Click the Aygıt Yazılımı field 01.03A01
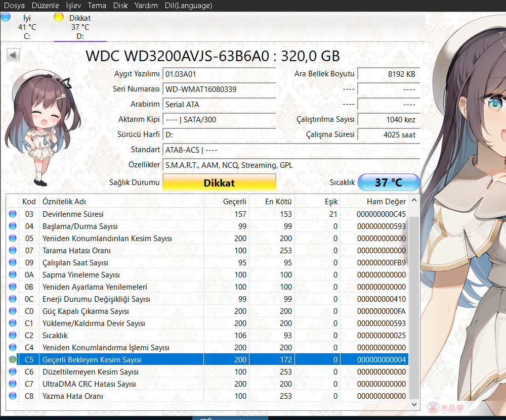 pyautogui.click(x=219, y=74)
